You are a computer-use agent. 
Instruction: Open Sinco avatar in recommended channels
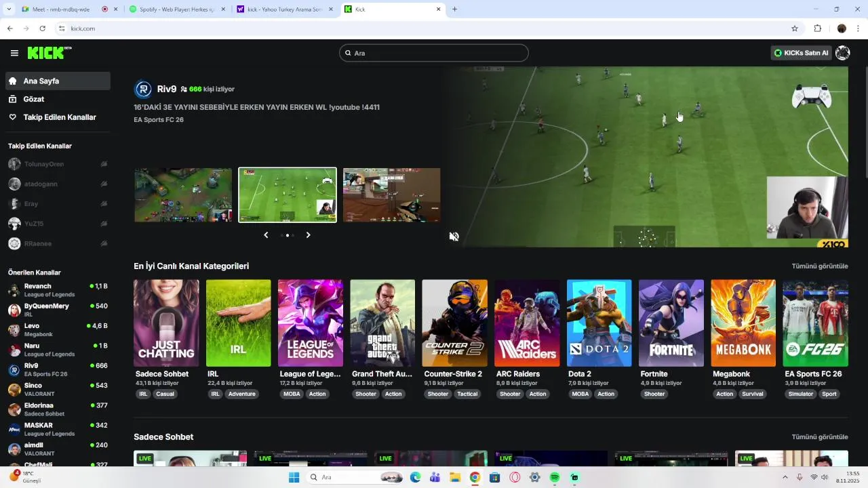coord(14,390)
